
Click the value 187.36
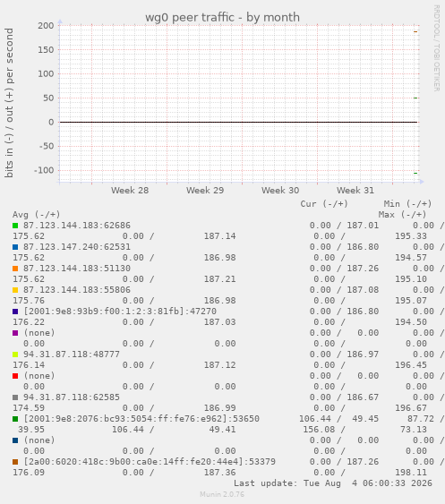(x=220, y=473)
